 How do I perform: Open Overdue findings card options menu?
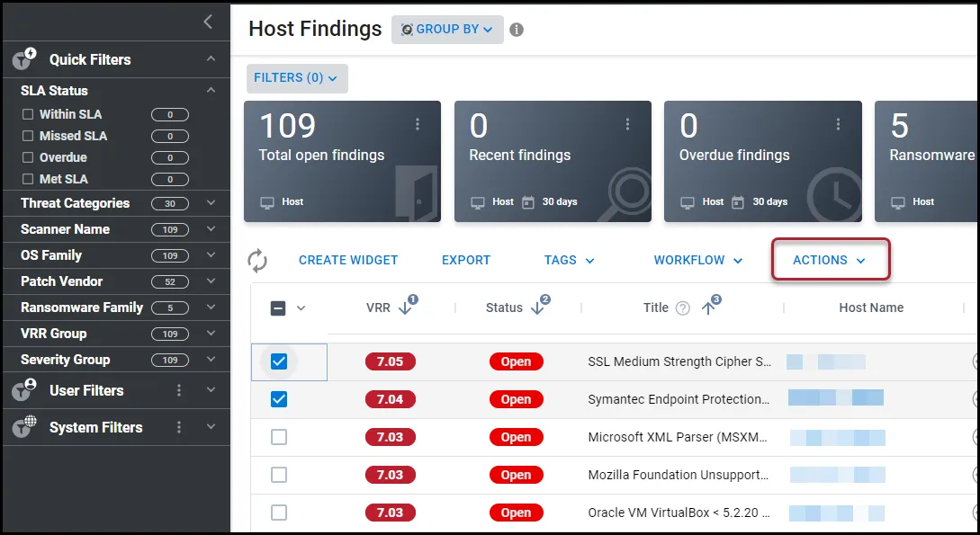(838, 125)
